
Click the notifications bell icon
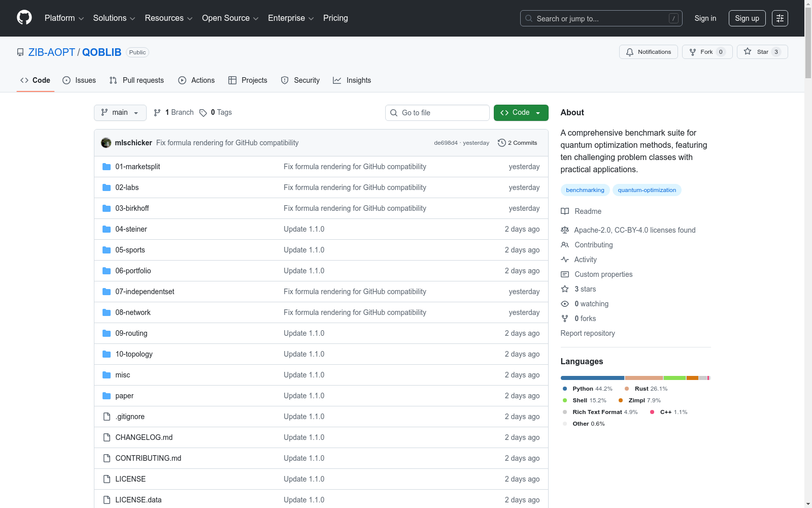coord(630,52)
